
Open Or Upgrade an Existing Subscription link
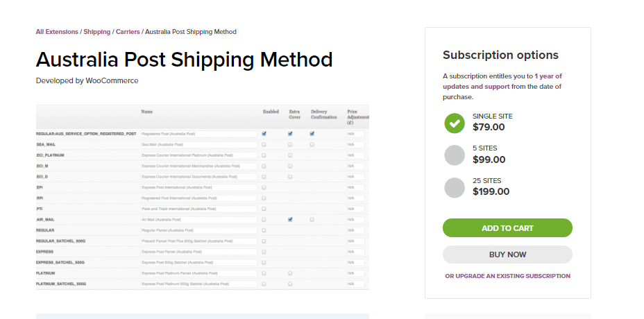coord(507,276)
